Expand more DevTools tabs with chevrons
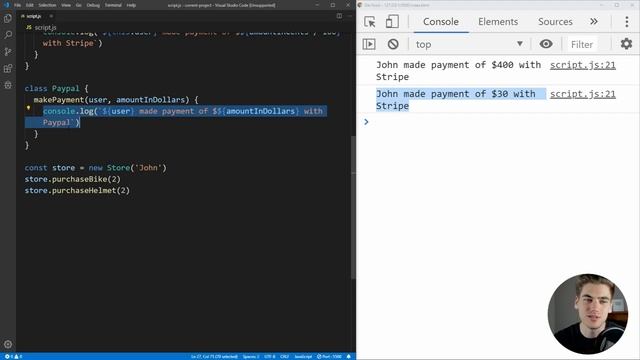 594,22
